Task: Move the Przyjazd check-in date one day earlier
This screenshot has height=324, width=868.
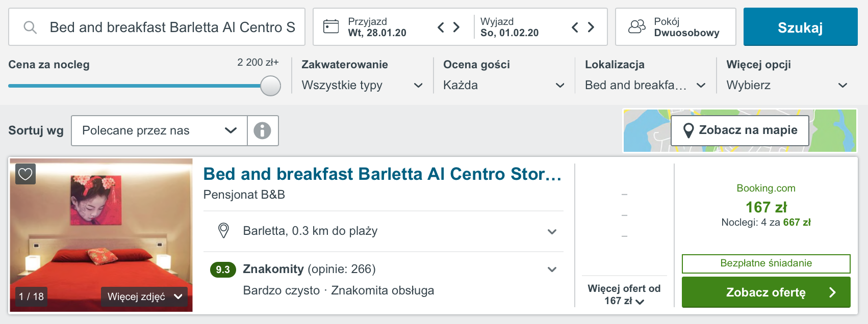Action: click(x=441, y=27)
